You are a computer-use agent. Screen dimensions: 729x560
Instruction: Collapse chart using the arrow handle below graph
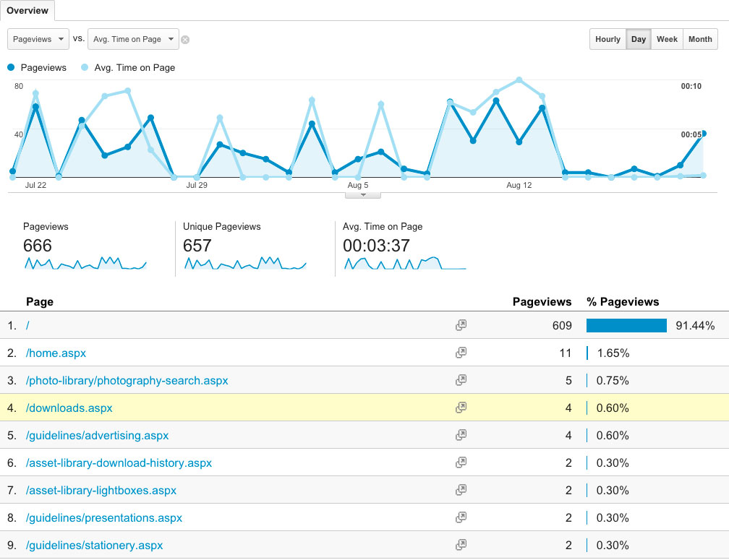click(363, 194)
